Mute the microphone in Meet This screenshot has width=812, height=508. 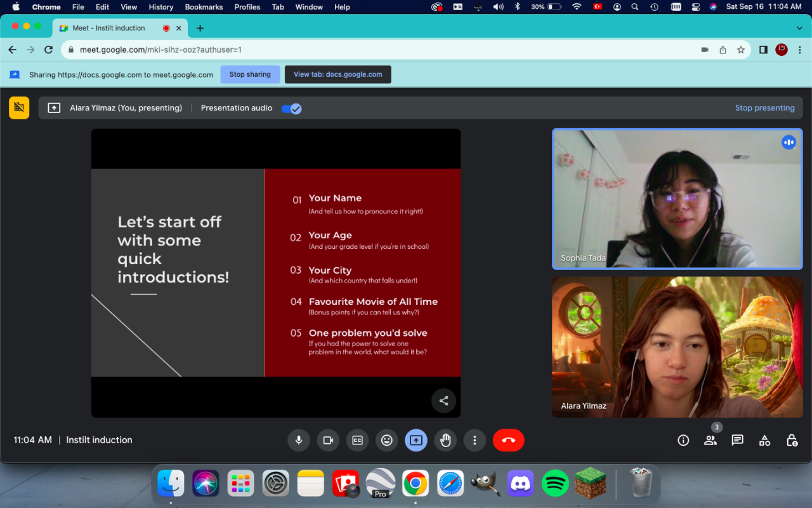tap(299, 440)
